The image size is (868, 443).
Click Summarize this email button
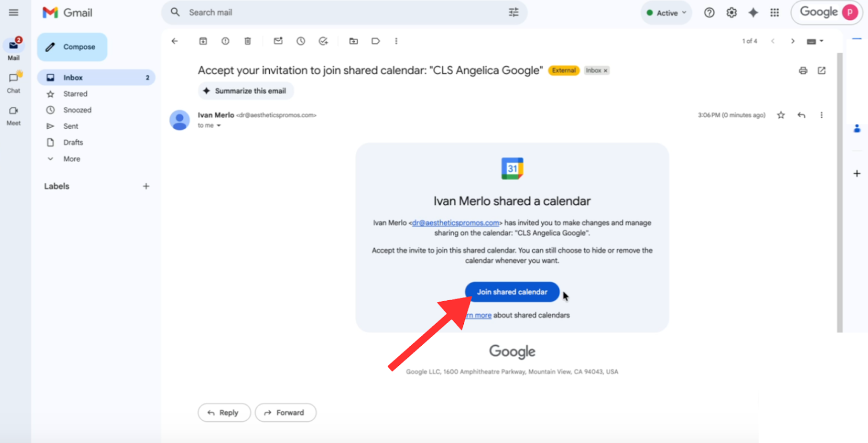tap(246, 91)
